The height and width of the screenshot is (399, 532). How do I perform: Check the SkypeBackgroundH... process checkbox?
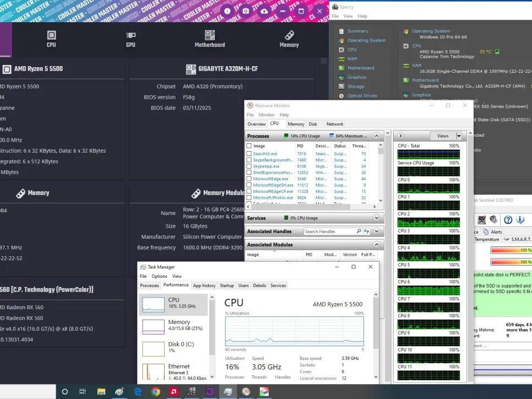pos(249,160)
